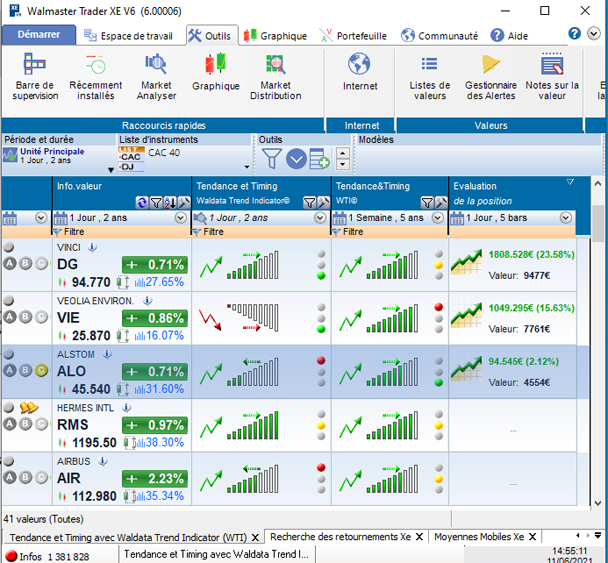
Task: Click position chart icon in VINCI row
Action: tap(466, 261)
